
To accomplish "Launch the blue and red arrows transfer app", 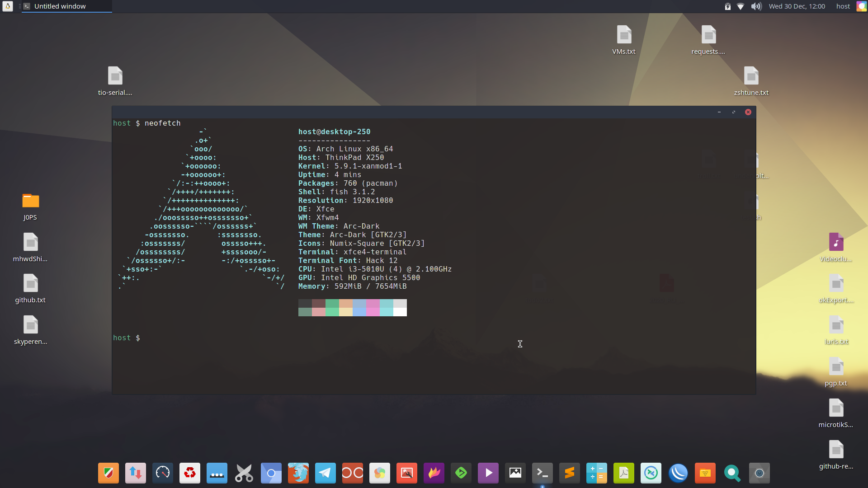I will tap(136, 473).
